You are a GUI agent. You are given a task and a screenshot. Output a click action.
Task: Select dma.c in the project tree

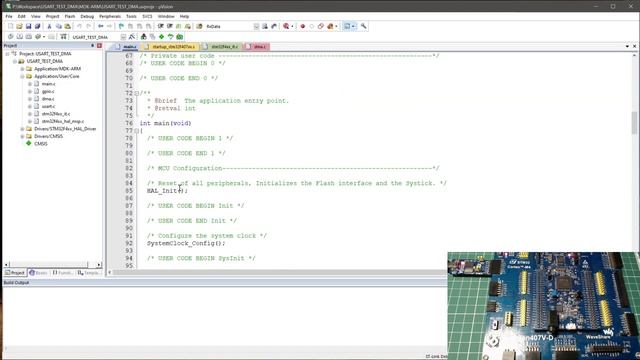click(x=48, y=99)
